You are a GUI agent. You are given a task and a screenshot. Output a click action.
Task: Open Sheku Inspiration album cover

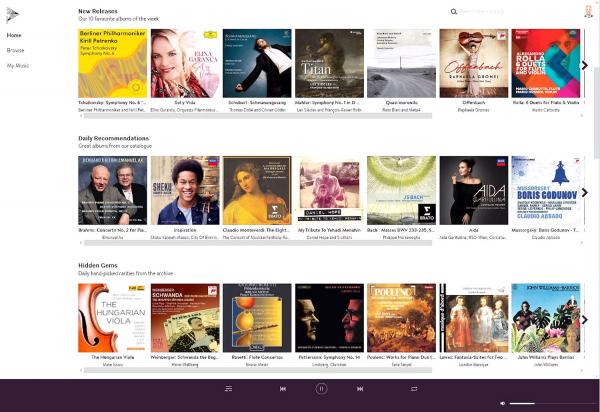(185, 190)
